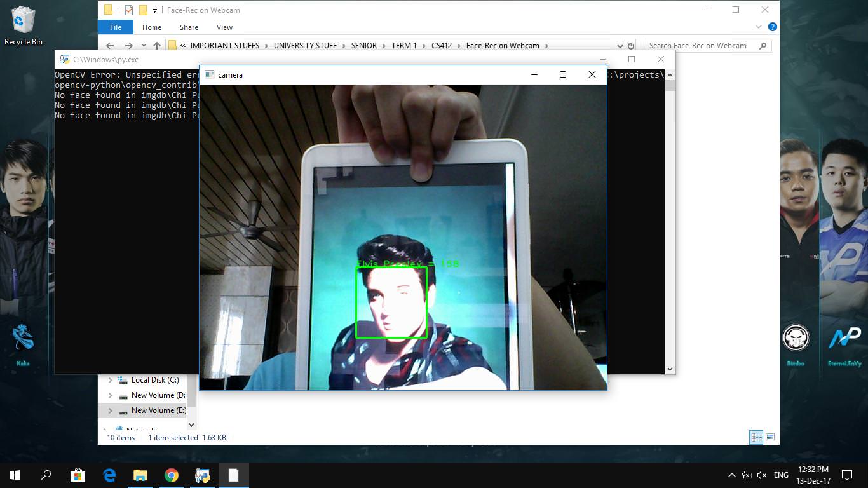Open Microsoft Edge from taskbar
Viewport: 868px width, 488px height.
point(109,475)
